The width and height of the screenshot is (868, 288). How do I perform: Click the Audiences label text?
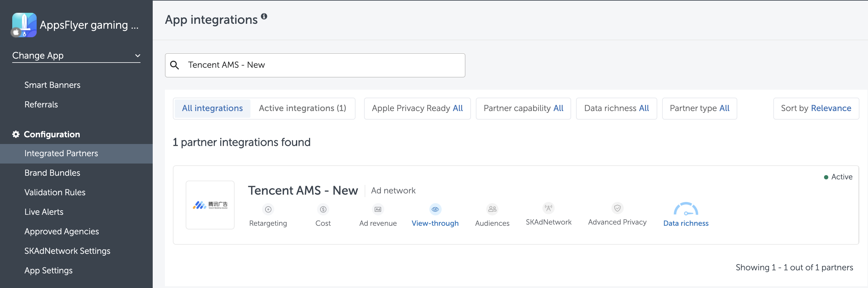click(492, 223)
